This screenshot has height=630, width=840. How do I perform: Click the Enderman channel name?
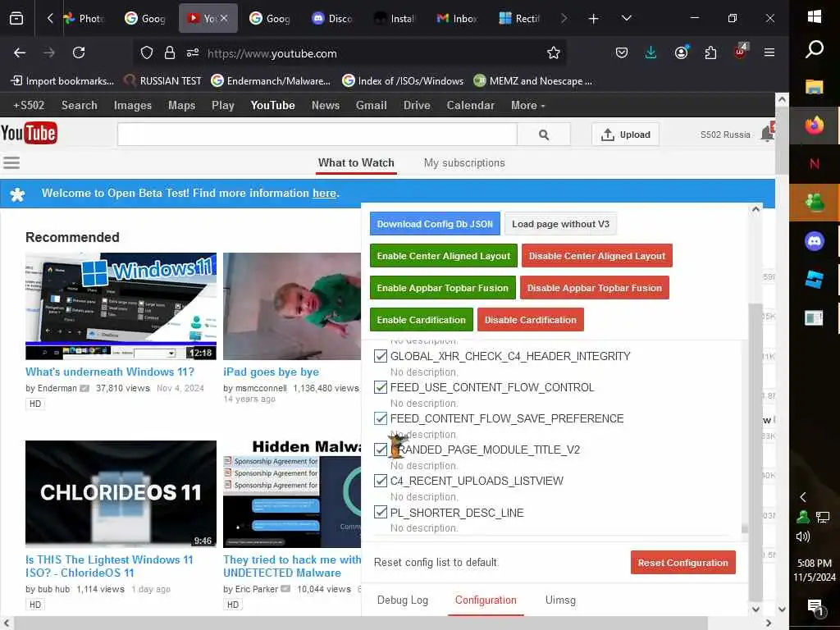57,388
